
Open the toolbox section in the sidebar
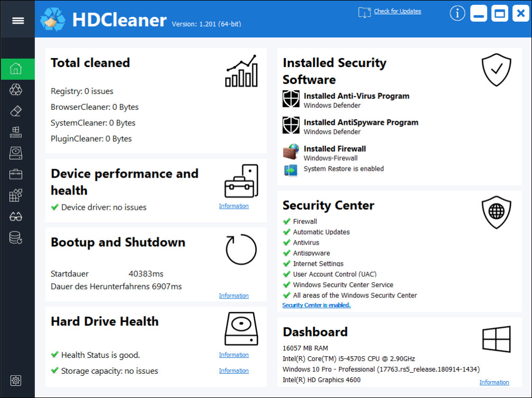[16, 174]
